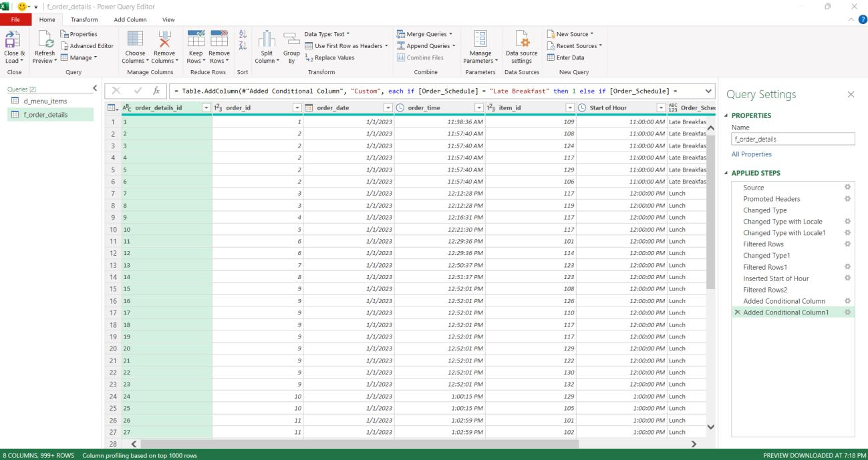The height and width of the screenshot is (460, 868).
Task: Click the Remove Rows icon
Action: 219,39
